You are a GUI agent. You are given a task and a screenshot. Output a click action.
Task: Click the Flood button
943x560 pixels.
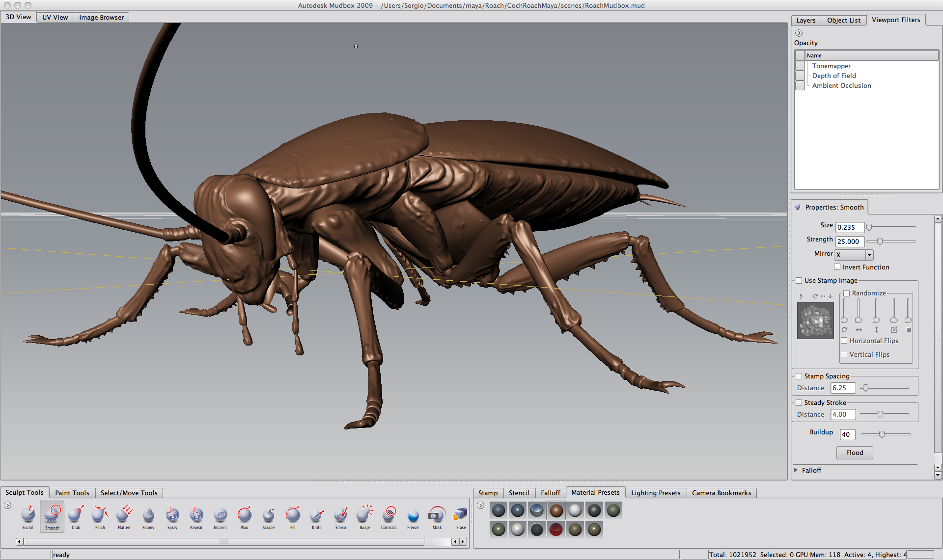855,453
